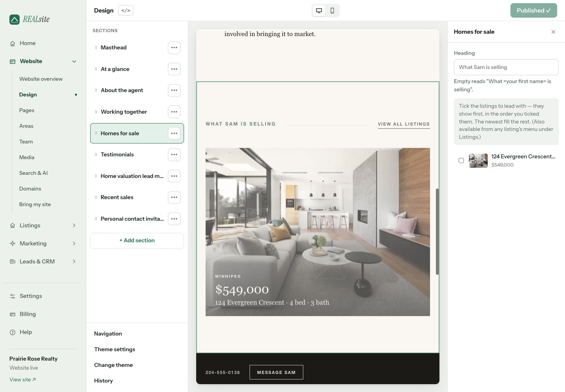Follow View all listings link in preview
565x392 pixels.
404,124
